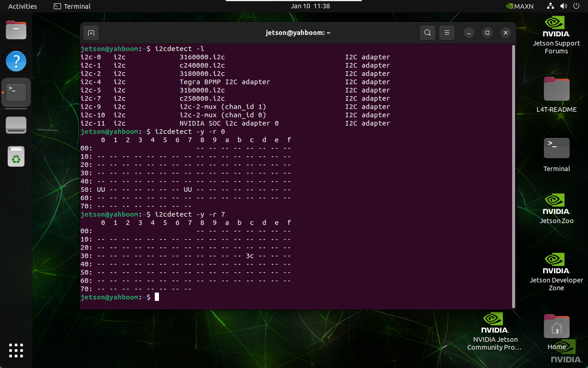The image size is (588, 368).
Task: Open the Terminal app menu in top bar
Action: (x=72, y=6)
